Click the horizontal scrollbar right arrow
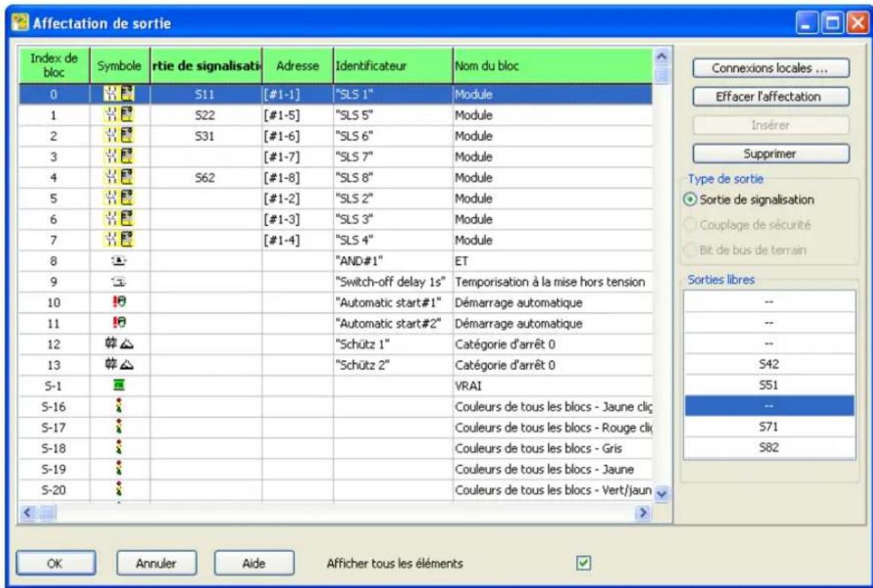This screenshot has height=588, width=873. (x=643, y=513)
